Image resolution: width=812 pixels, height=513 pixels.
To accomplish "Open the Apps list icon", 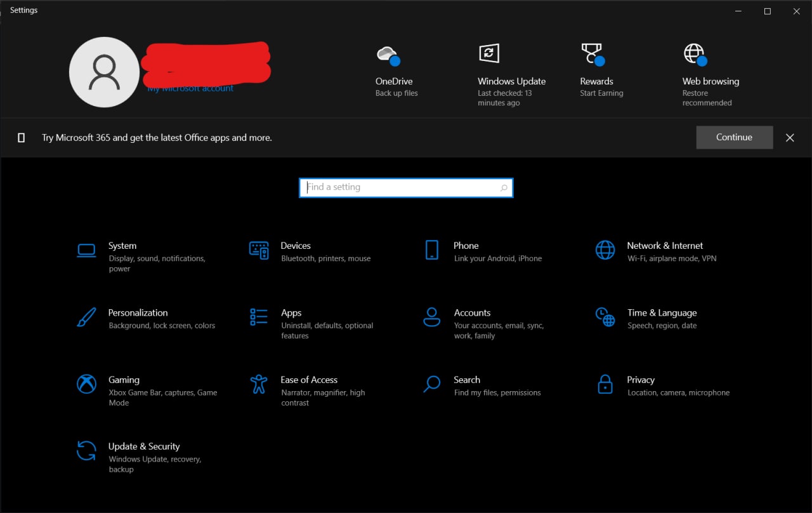I will coord(259,317).
